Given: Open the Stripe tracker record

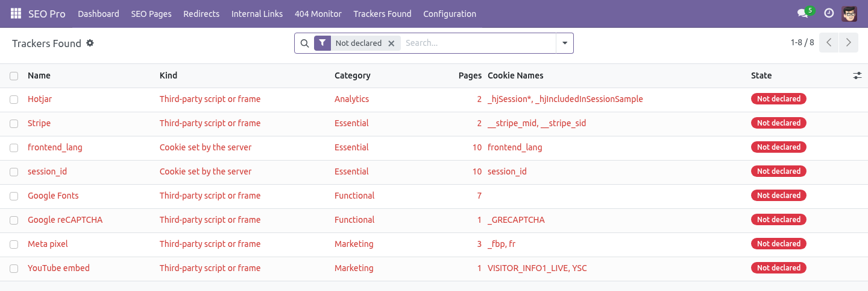Looking at the screenshot, I should tap(39, 123).
